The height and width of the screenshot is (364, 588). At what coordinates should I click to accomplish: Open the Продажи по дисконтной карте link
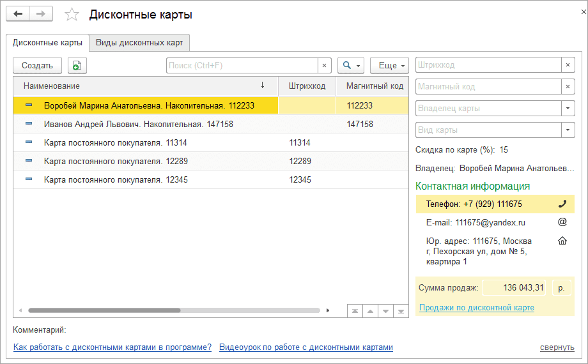point(476,308)
